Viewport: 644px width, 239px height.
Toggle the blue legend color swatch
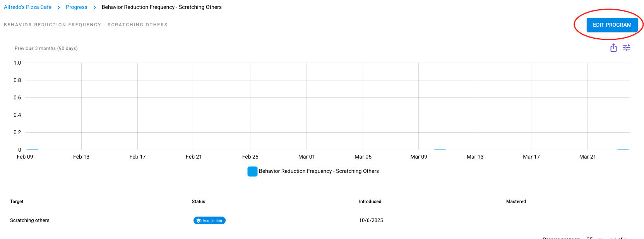point(252,171)
